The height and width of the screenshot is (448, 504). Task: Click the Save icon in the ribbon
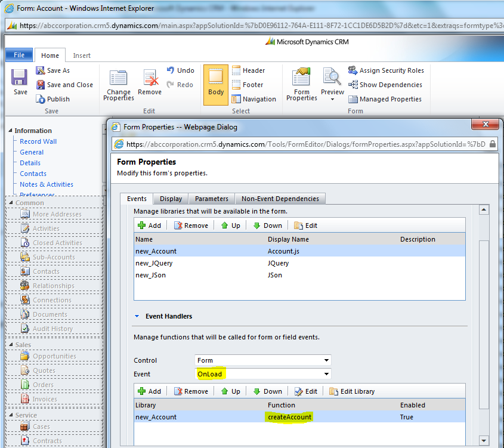20,78
